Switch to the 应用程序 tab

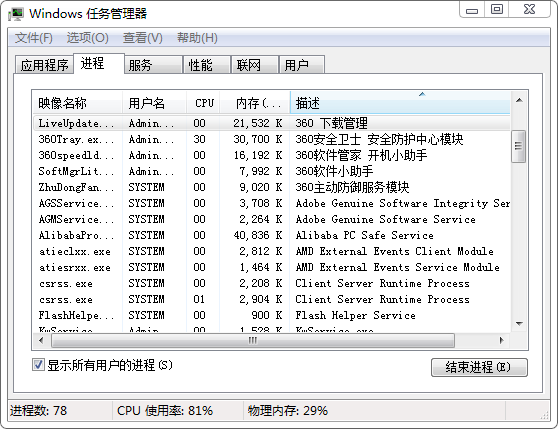click(44, 65)
